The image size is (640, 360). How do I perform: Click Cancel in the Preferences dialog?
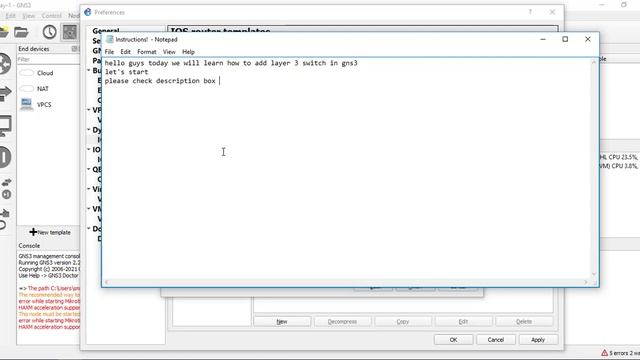coord(496,340)
